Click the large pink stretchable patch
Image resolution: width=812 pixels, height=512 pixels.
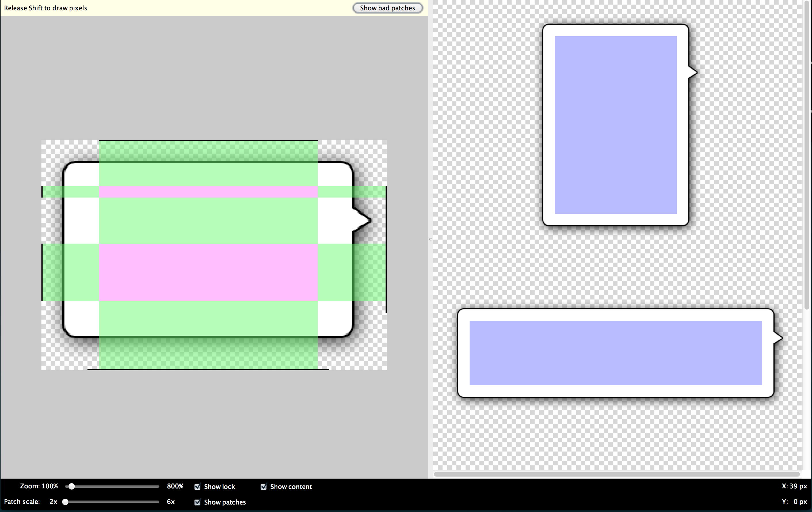(208, 272)
